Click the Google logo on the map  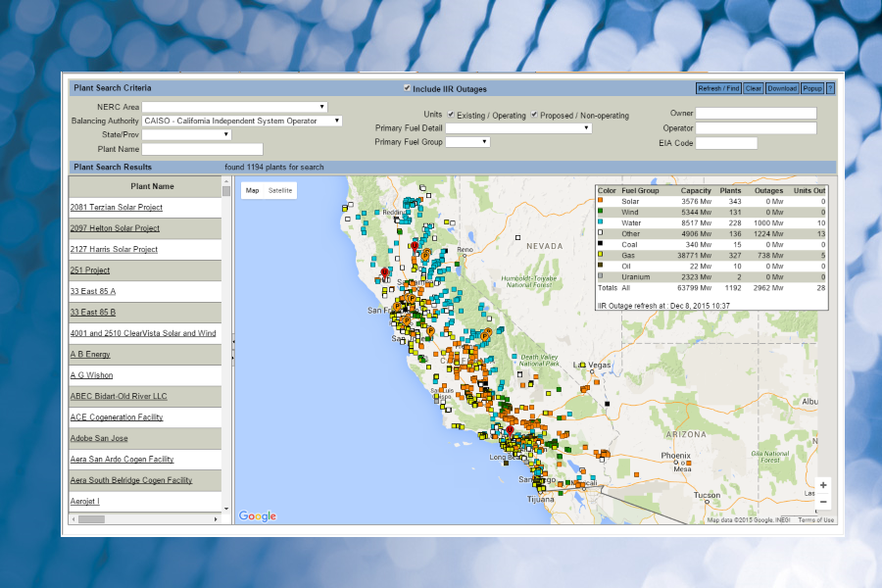pyautogui.click(x=258, y=516)
